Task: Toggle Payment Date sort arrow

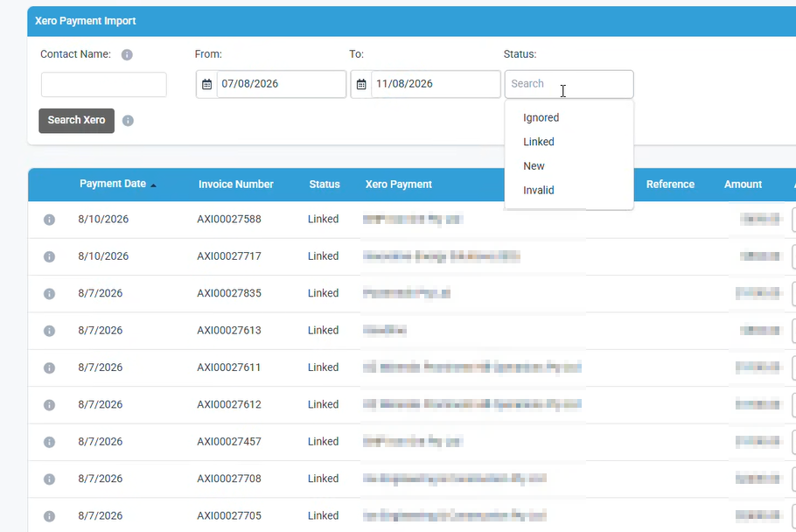Action: pyautogui.click(x=153, y=185)
